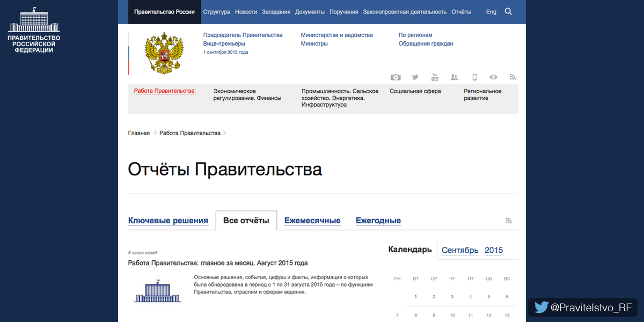Select the Все отчёты tab
Screen dimensions: 644x322
246,221
